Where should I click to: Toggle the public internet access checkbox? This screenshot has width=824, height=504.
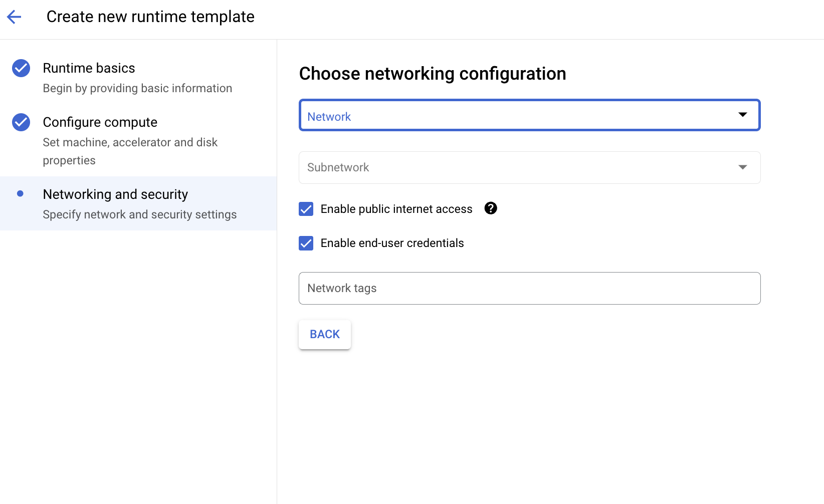(306, 209)
